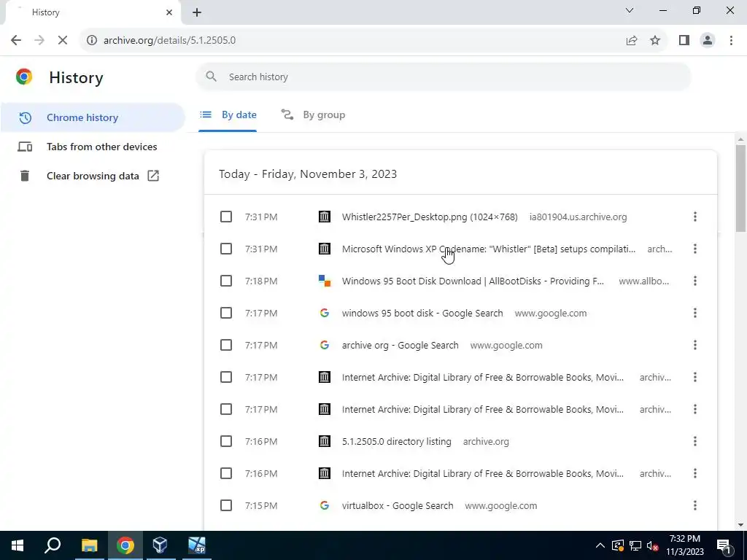Screen dimensions: 747x560
Task: Open Whistler2257Per_Desktop.png history link
Action: tap(430, 217)
